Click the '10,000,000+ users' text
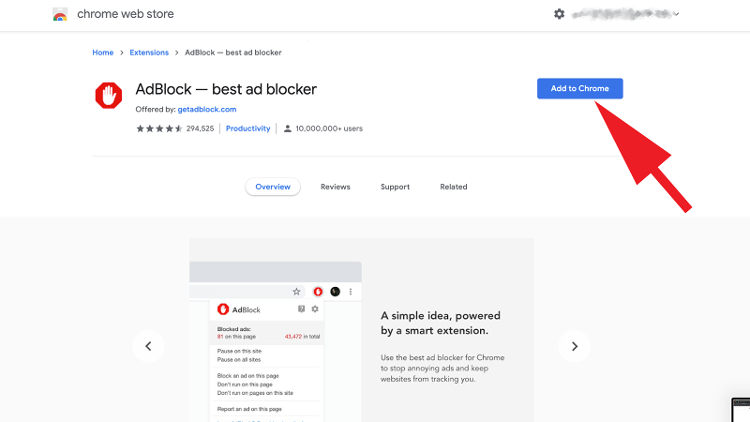Viewport: 750px width, 422px height. 329,128
